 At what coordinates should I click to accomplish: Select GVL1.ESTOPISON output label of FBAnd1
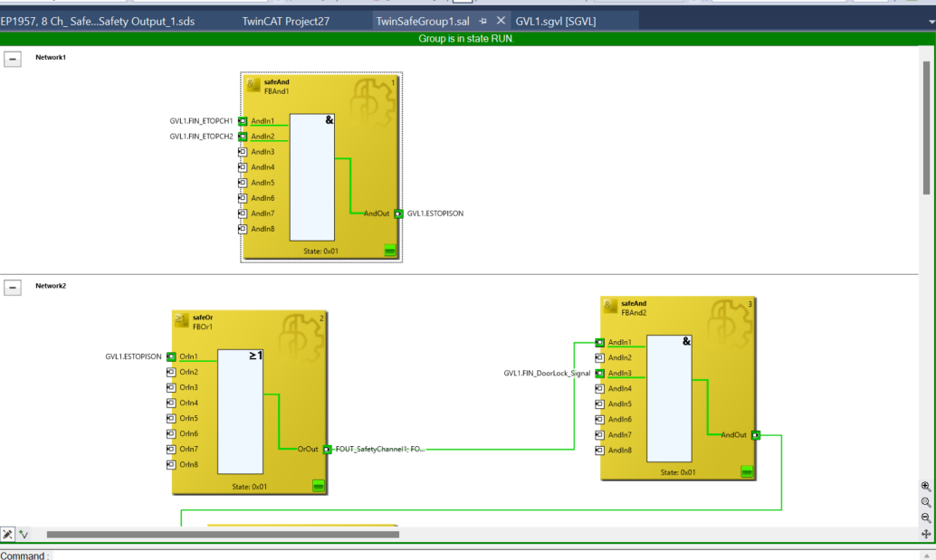click(x=435, y=214)
